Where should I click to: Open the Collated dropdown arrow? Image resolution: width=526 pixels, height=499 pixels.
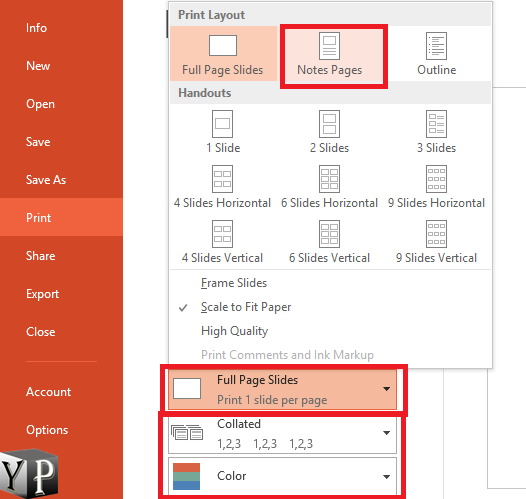386,433
